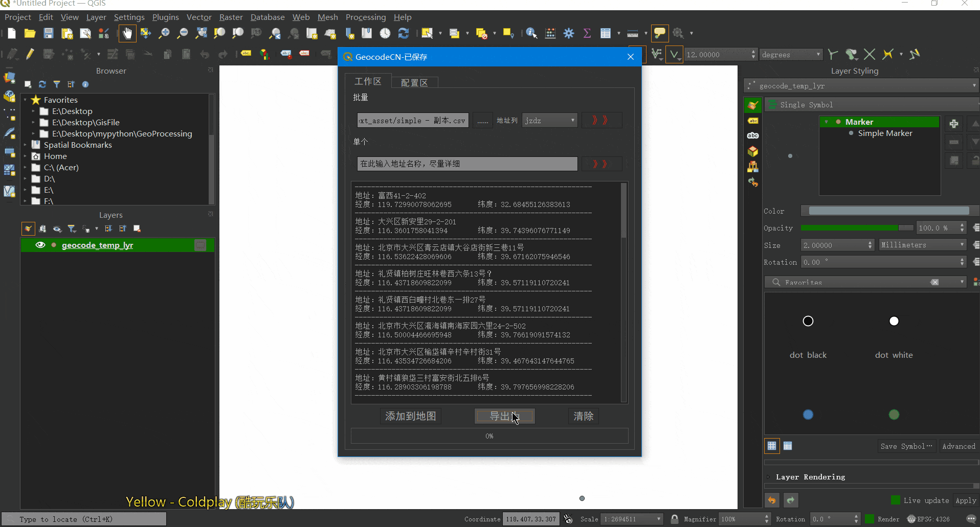Toggle the scale lock padlock icon

(x=675, y=519)
